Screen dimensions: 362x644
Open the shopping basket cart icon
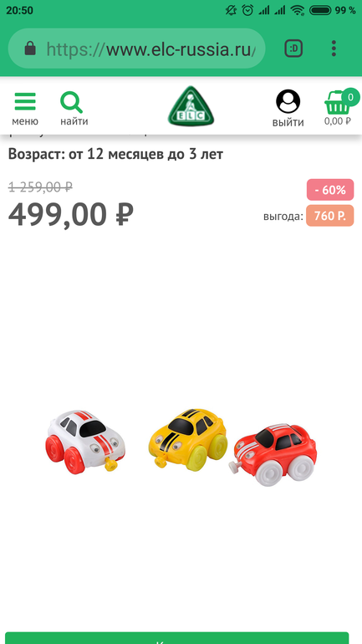338,104
